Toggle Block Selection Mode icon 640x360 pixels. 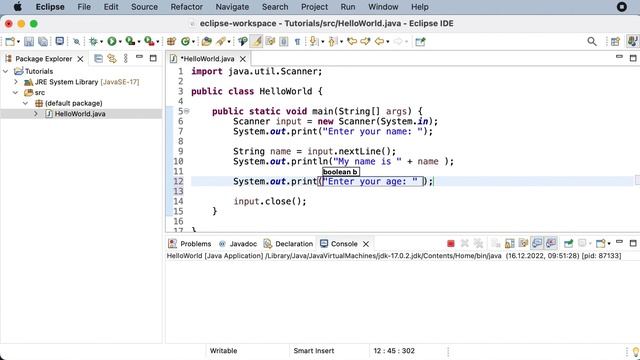pos(284,42)
